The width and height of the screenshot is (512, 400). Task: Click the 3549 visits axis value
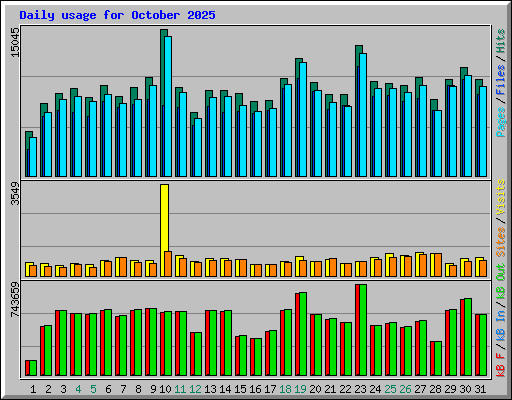15,193
